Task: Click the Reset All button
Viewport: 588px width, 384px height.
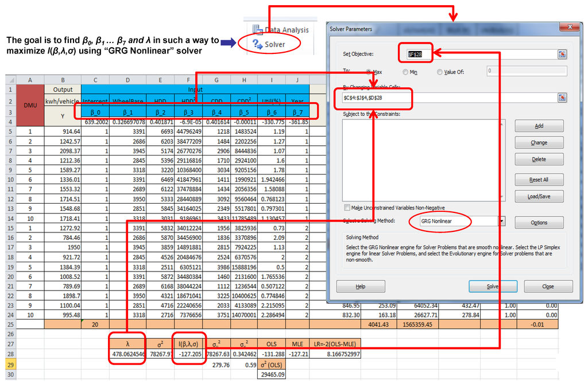Action: 539,180
